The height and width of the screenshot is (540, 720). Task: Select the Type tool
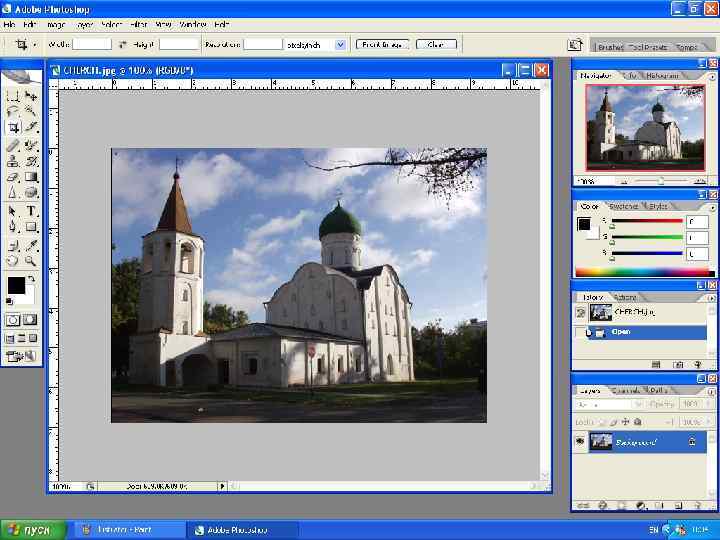pyautogui.click(x=31, y=211)
